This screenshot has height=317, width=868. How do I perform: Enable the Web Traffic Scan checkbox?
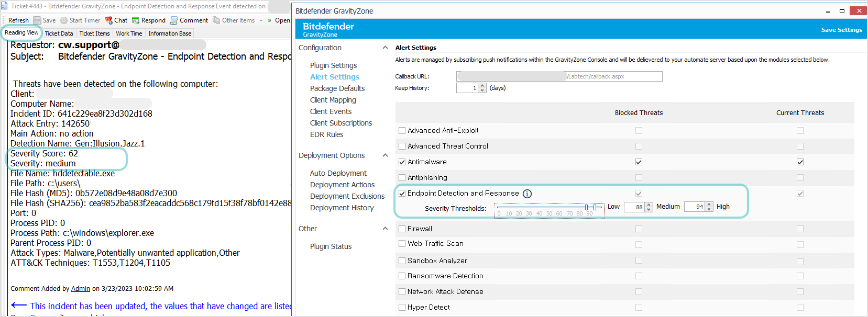402,244
